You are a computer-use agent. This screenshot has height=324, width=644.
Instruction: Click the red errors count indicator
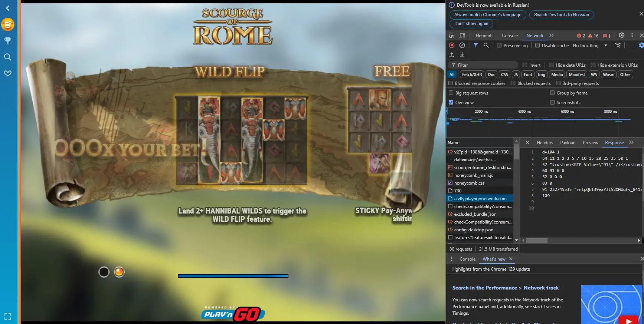[581, 36]
